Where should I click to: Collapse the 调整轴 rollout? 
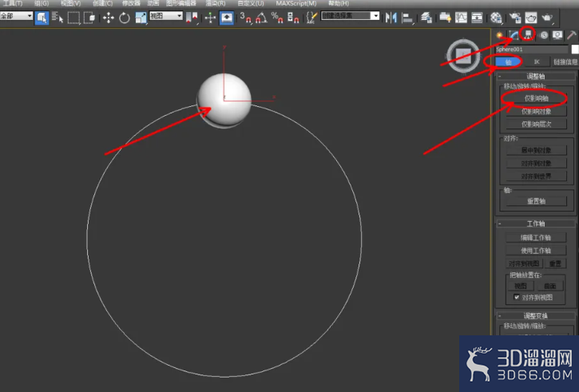coord(536,77)
